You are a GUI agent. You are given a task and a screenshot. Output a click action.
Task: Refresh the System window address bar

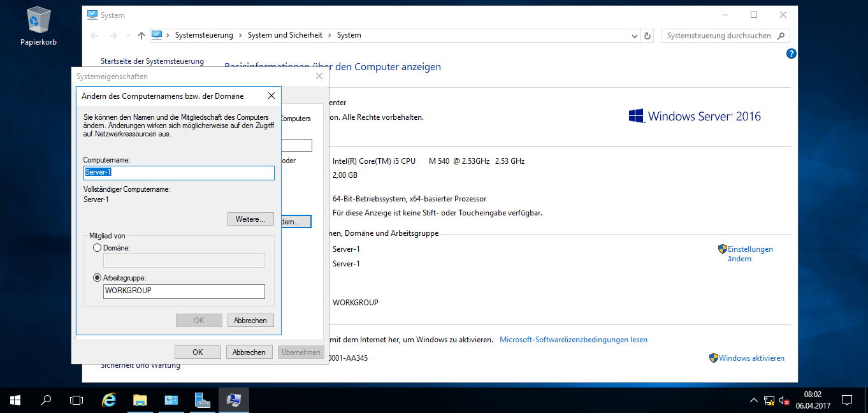[647, 36]
